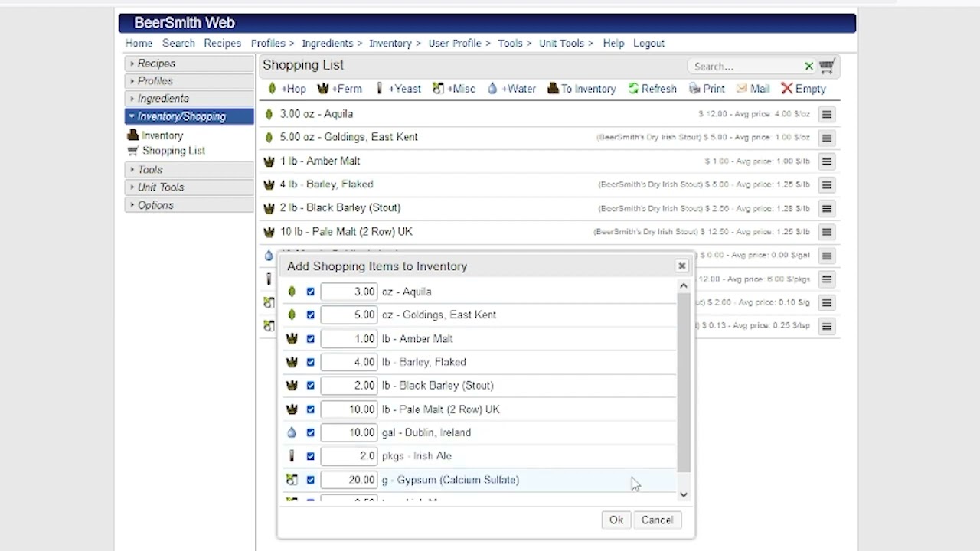Go to Home in top navigation
This screenshot has width=980, height=551.
[139, 44]
